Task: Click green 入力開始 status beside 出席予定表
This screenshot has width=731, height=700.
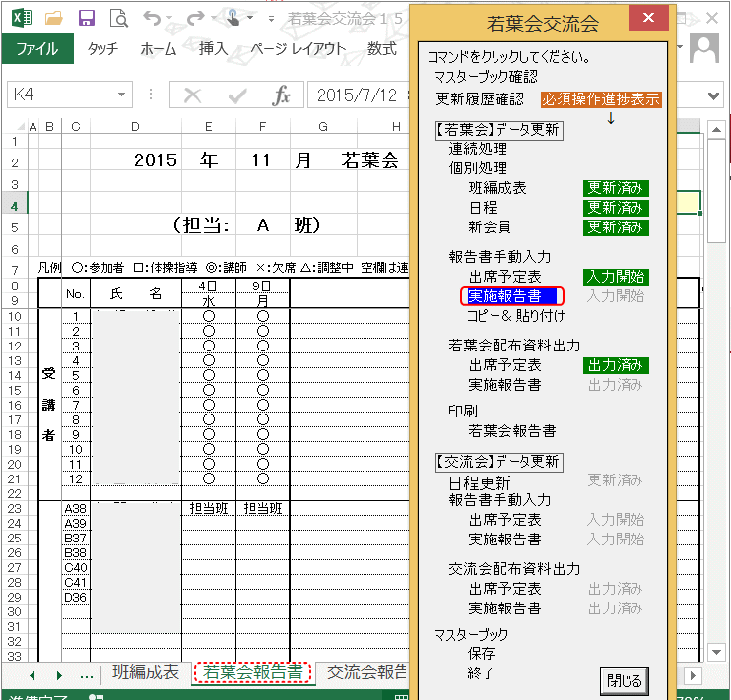Action: click(616, 277)
